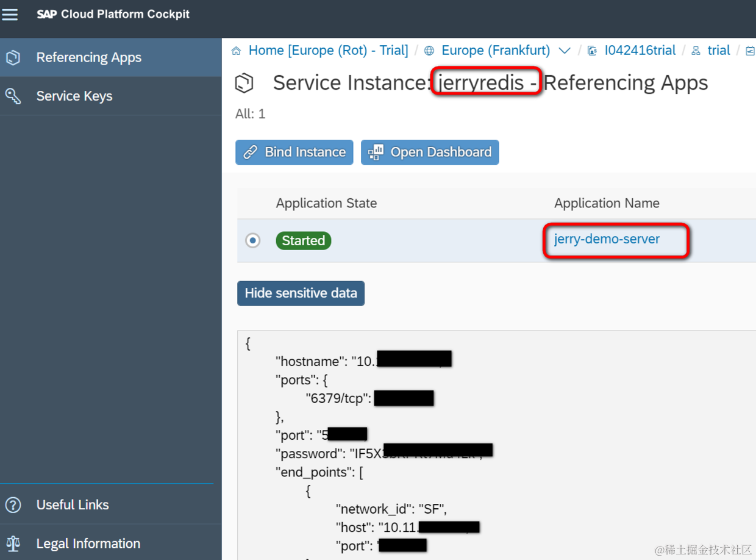The image size is (756, 560).
Task: Click the dashboard chart icon in Open Dashboard
Action: click(x=376, y=153)
